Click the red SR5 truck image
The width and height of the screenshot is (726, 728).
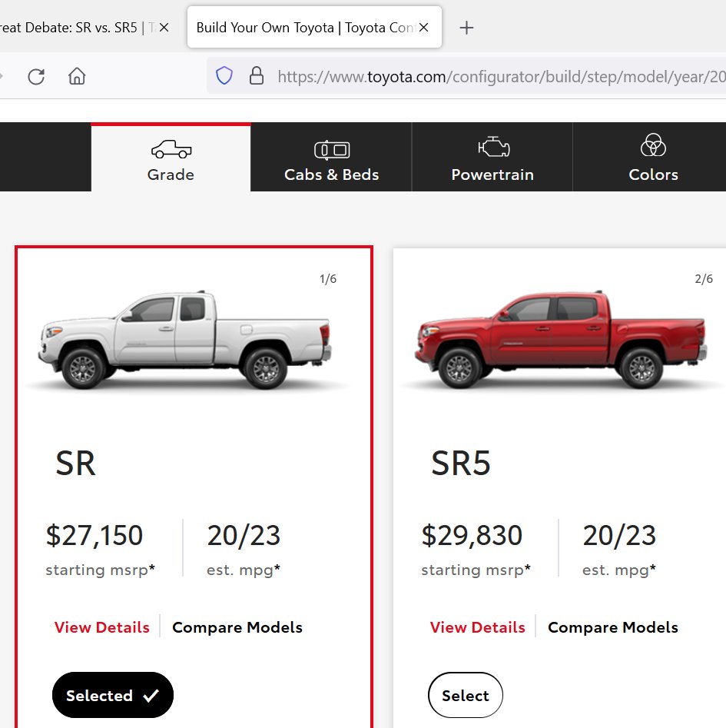(560, 340)
